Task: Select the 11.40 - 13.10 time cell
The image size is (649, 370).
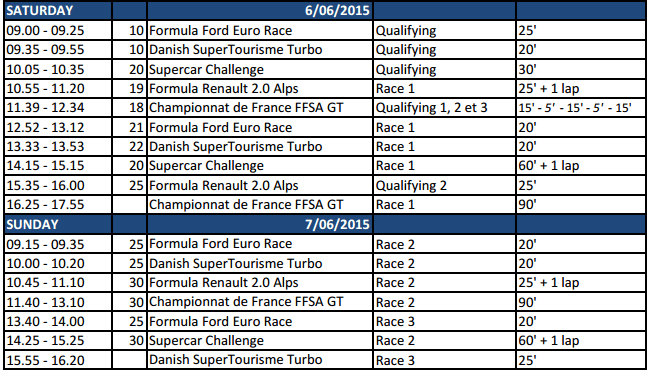Action: (58, 302)
